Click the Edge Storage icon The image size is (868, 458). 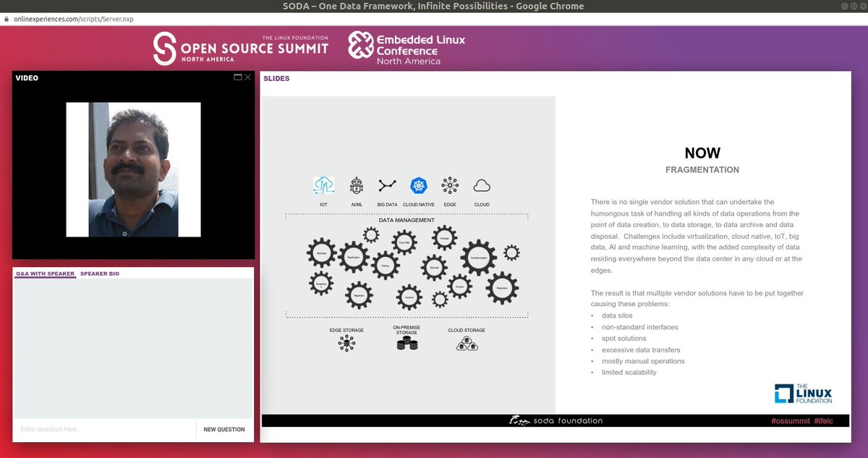(346, 344)
